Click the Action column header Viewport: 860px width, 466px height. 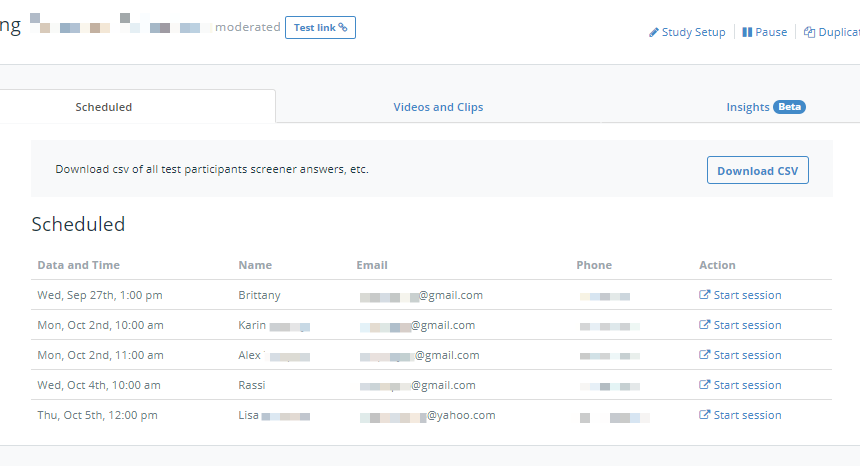point(717,265)
